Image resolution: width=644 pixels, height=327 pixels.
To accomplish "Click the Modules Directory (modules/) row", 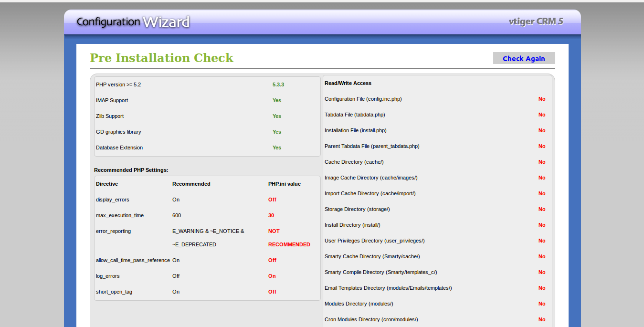I will [437, 304].
